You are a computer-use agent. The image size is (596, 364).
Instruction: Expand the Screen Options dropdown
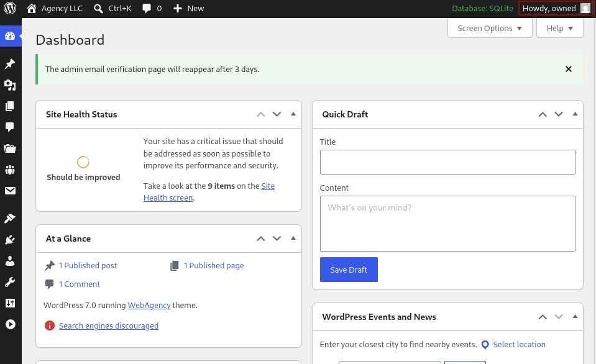tap(490, 29)
